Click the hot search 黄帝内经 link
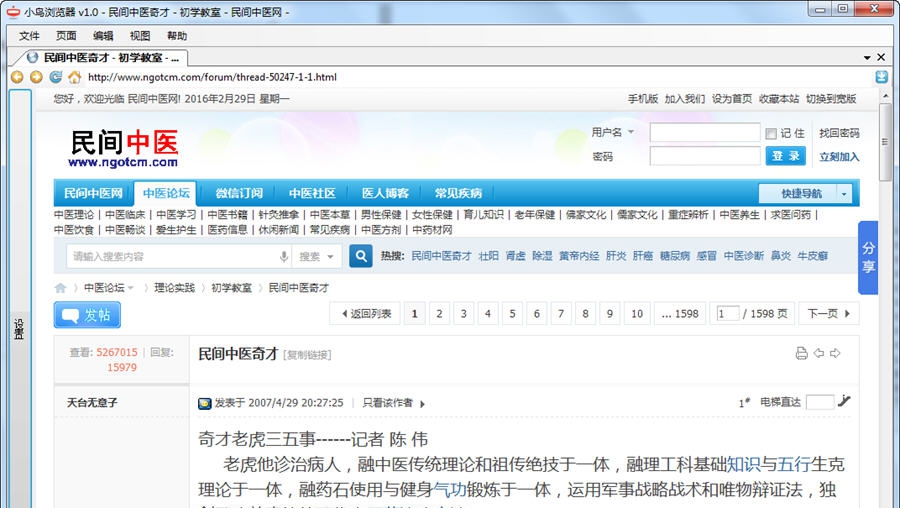This screenshot has height=508, width=900. tap(579, 256)
